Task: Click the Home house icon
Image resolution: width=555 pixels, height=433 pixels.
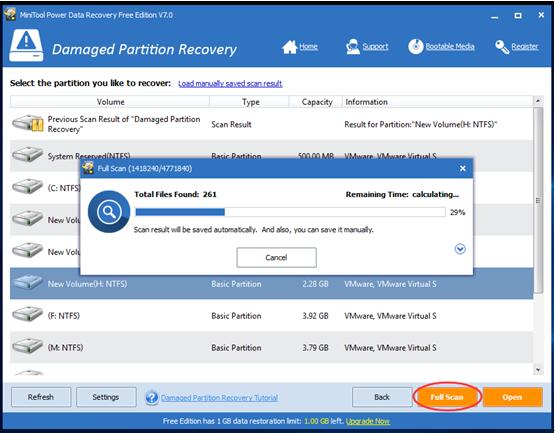Action: [290, 47]
